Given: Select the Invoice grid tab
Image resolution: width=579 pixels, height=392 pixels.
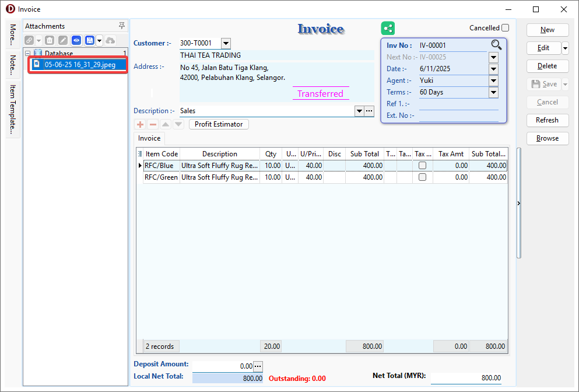Looking at the screenshot, I should click(x=149, y=138).
